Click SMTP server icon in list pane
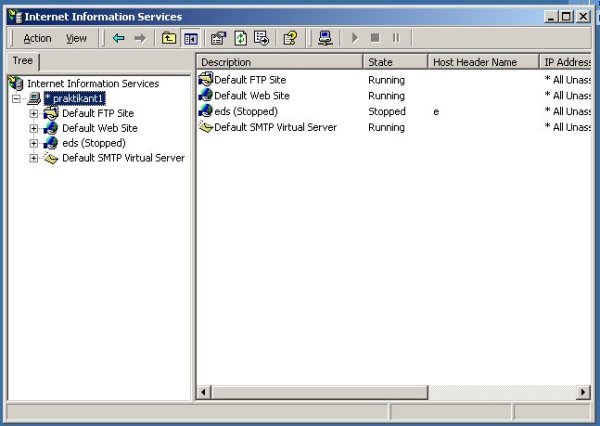This screenshot has width=600, height=426. [205, 127]
